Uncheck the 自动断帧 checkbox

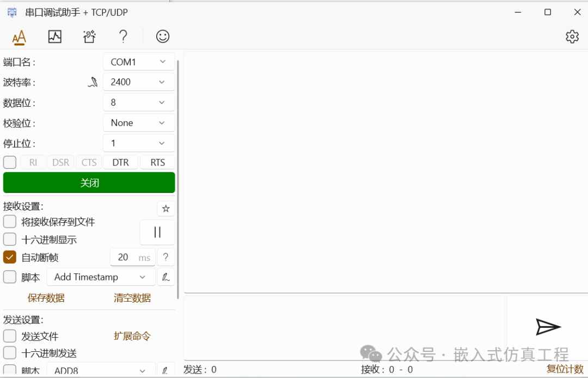10,257
